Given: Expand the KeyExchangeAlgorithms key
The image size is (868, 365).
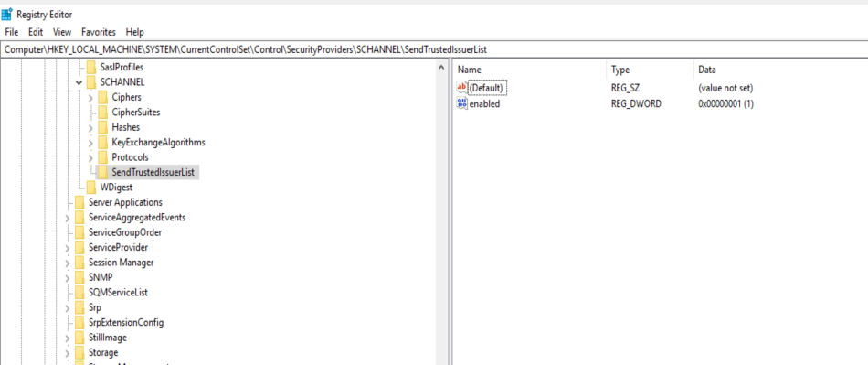Looking at the screenshot, I should pos(90,143).
